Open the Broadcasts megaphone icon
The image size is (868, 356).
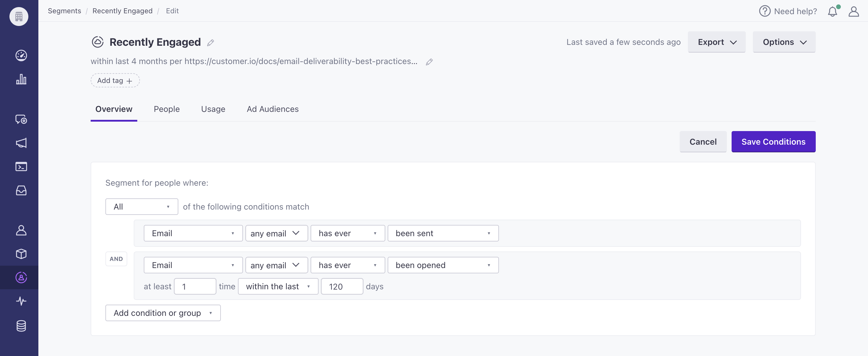[x=21, y=143]
